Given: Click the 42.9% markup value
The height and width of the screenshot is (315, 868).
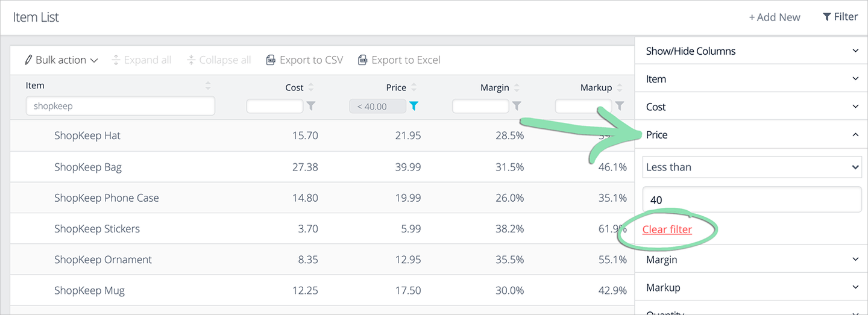Looking at the screenshot, I should pyautogui.click(x=612, y=290).
